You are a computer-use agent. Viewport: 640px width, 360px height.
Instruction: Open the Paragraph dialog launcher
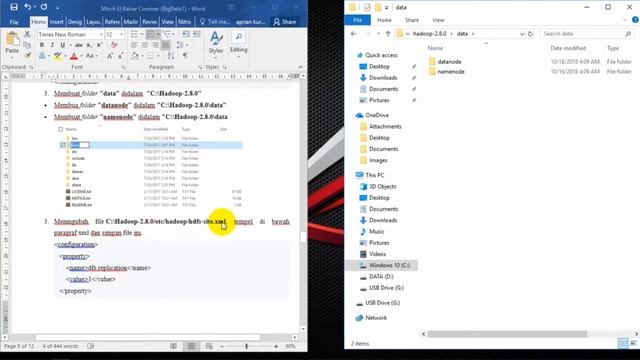[200, 67]
